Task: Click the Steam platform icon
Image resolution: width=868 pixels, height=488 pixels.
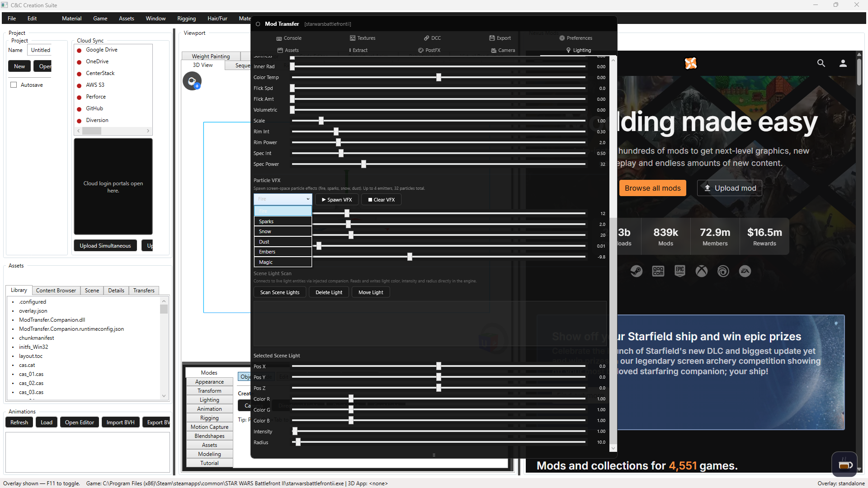Action: pyautogui.click(x=636, y=271)
